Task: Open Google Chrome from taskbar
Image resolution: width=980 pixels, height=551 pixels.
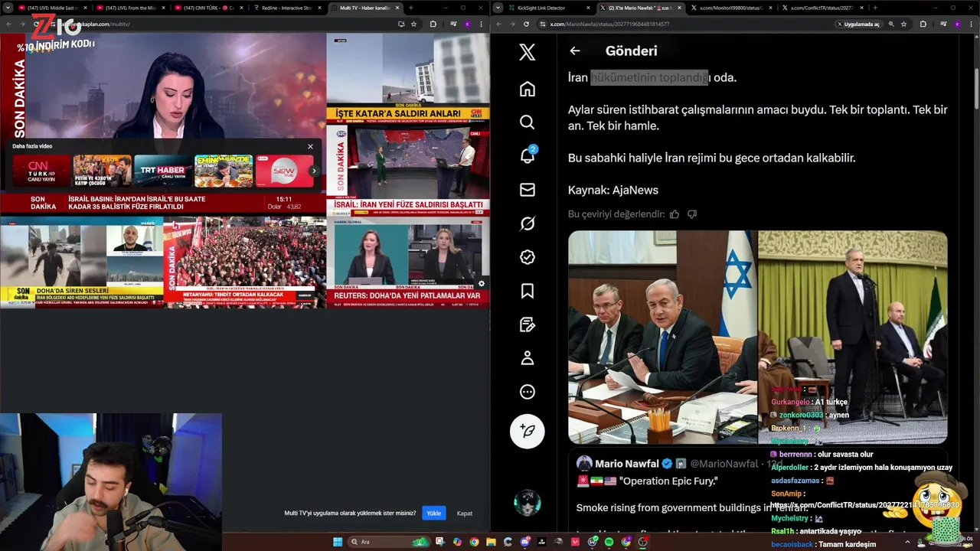Action: pos(474,542)
